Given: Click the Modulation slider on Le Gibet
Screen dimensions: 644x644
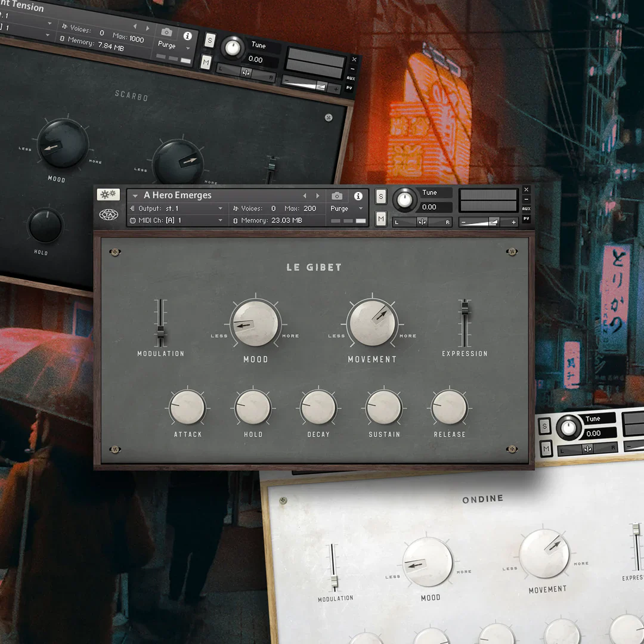Looking at the screenshot, I should pos(160,323).
